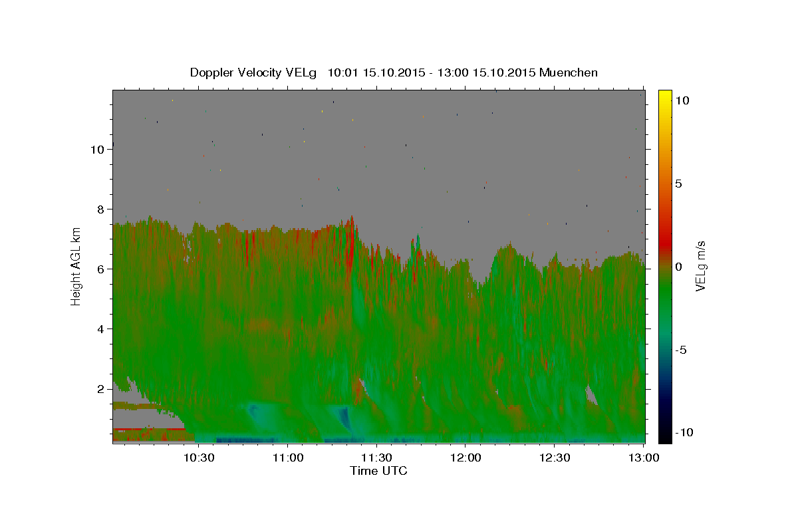
Task: Click the colorbar value -5 label
Action: click(682, 349)
